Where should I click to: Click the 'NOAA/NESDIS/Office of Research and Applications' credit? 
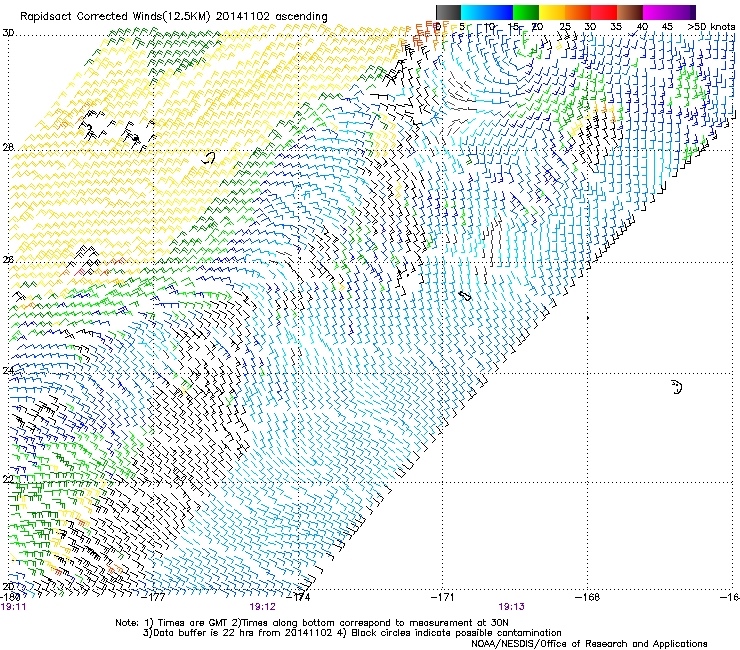(x=589, y=644)
